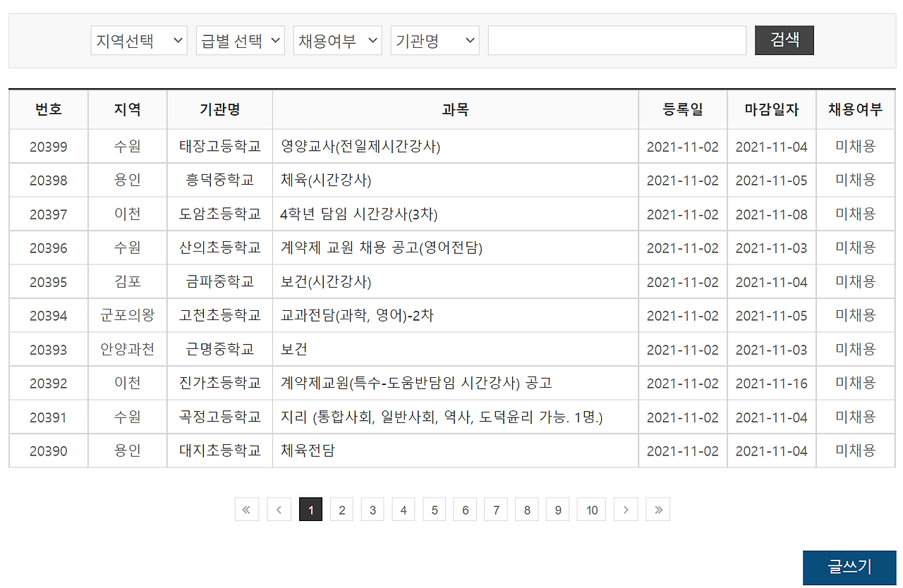
Task: Open the post 4학년 담임 시간강사(3차)
Action: pos(359,214)
